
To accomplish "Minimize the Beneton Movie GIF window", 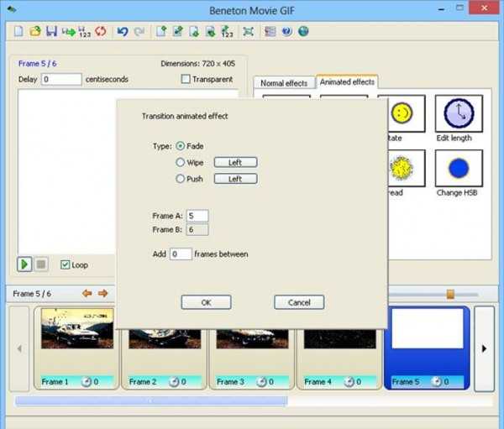I will tap(441, 9).
